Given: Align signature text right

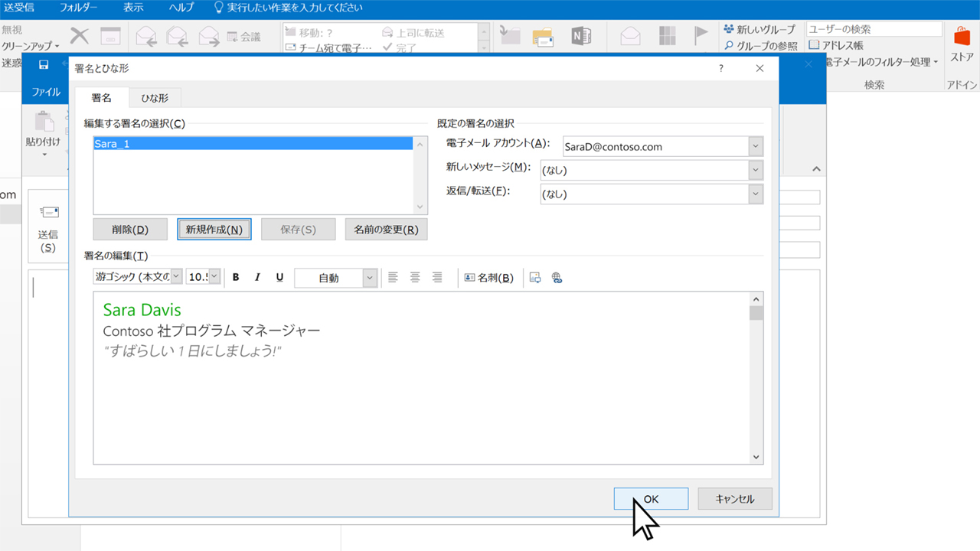Looking at the screenshot, I should (x=437, y=278).
